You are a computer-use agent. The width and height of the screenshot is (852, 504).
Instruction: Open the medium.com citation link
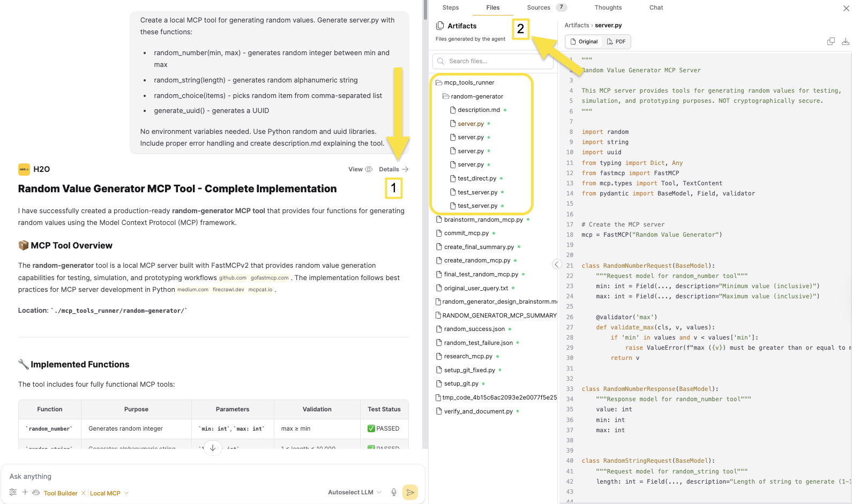coord(193,290)
